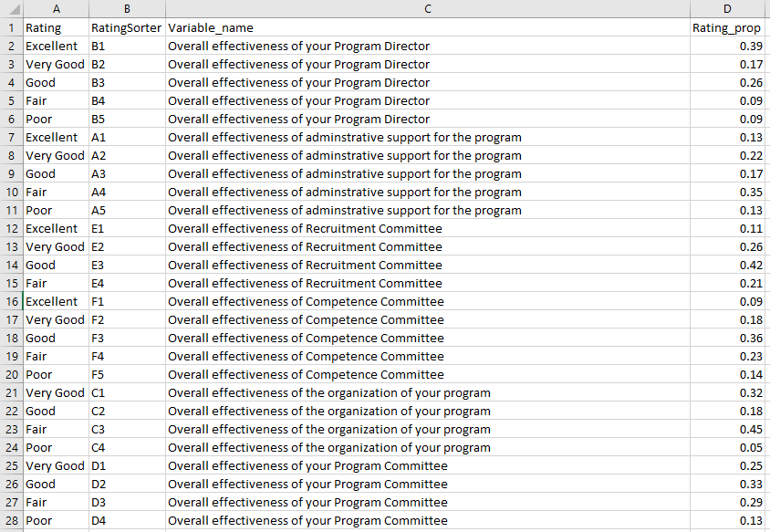The image size is (770, 532).
Task: Select column A header
Action: [55, 9]
